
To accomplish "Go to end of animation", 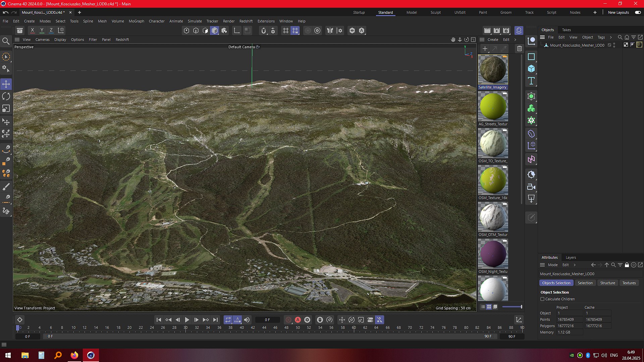I will tap(215, 320).
